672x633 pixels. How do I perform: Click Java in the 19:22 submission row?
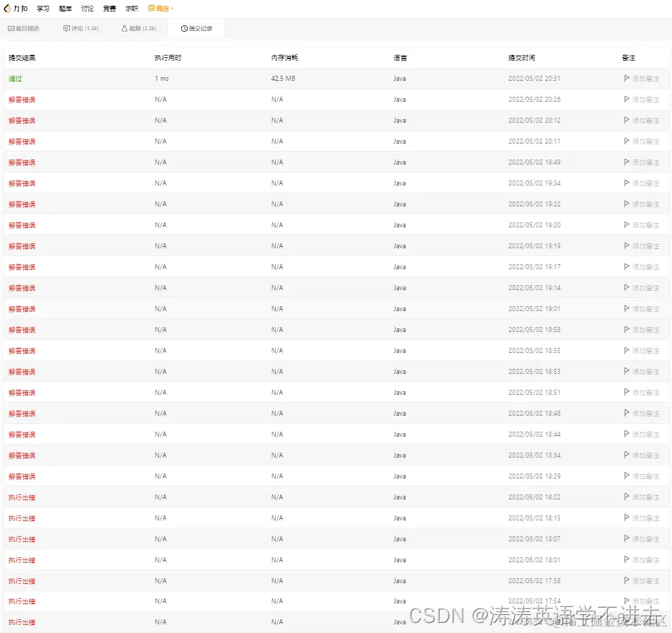(399, 204)
